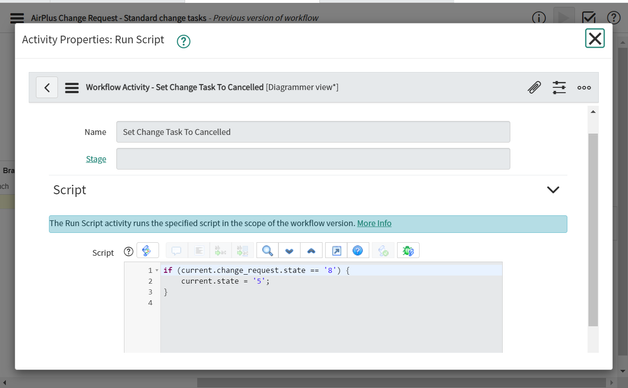Click line number 4 in the gutter

pyautogui.click(x=150, y=303)
